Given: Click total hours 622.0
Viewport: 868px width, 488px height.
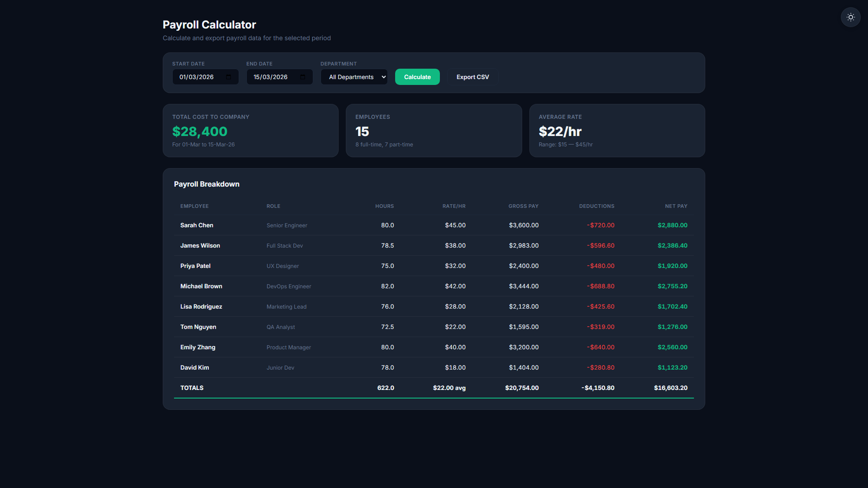Looking at the screenshot, I should tap(386, 388).
